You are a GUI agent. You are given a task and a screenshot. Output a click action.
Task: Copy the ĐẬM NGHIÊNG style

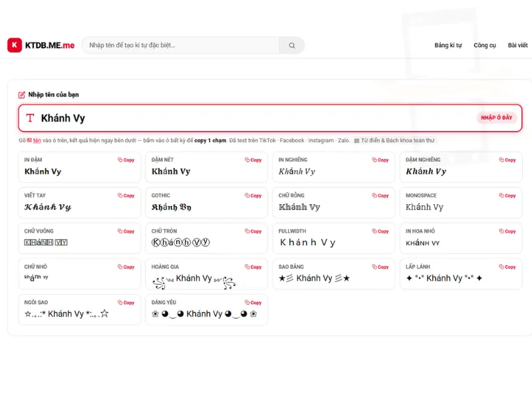[507, 160]
